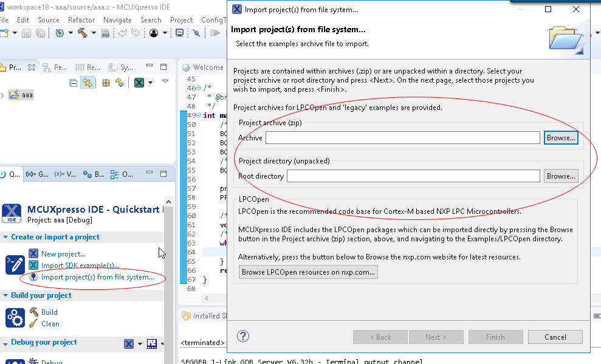
Task: Toggle the Link with Editor arrows icon
Action: [x=88, y=83]
